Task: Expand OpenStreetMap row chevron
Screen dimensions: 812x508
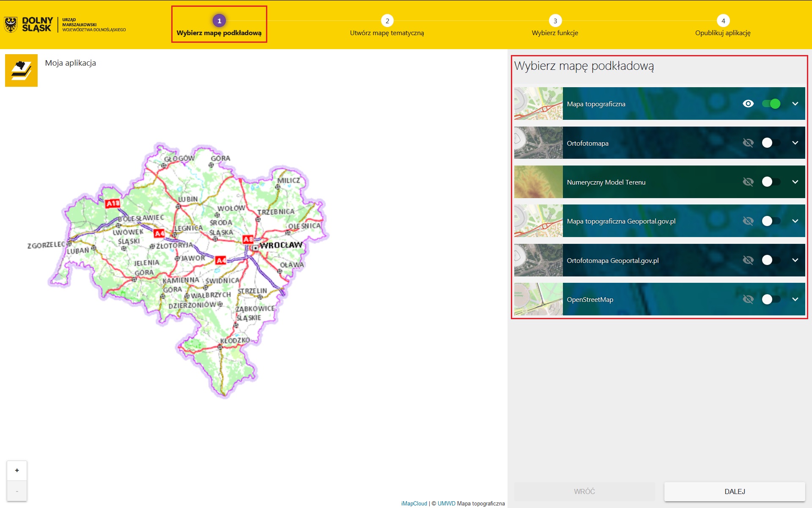Action: tap(795, 299)
